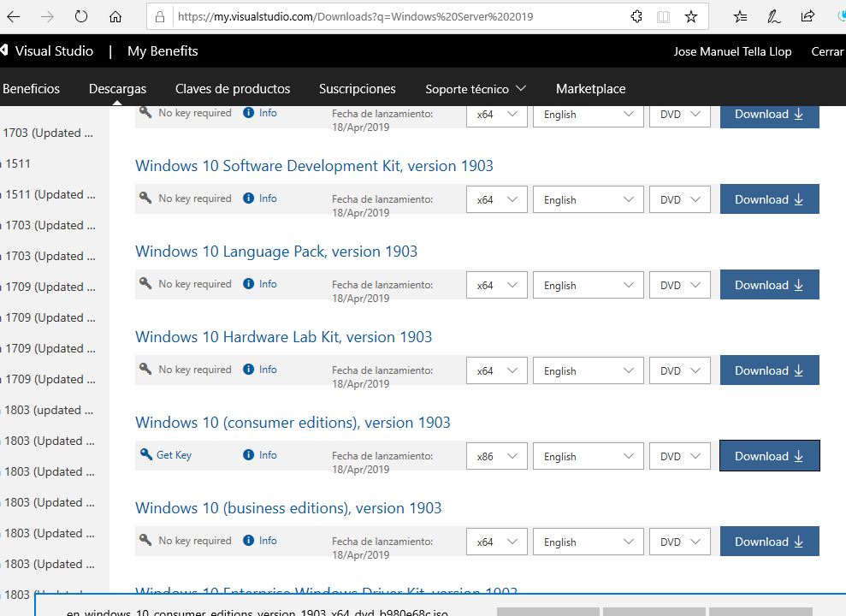Download Windows 10 Software Development Kit 1903
This screenshot has width=846, height=616.
(769, 199)
